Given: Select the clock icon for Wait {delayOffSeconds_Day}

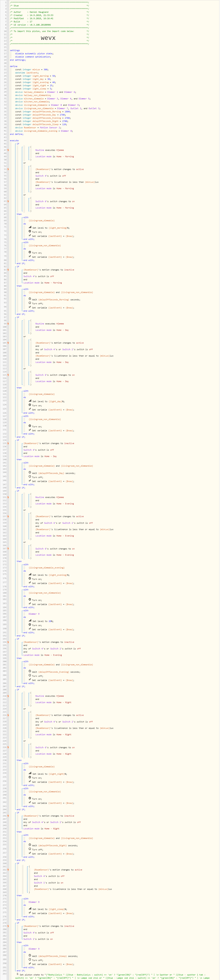Looking at the screenshot, I should [x=30, y=472].
